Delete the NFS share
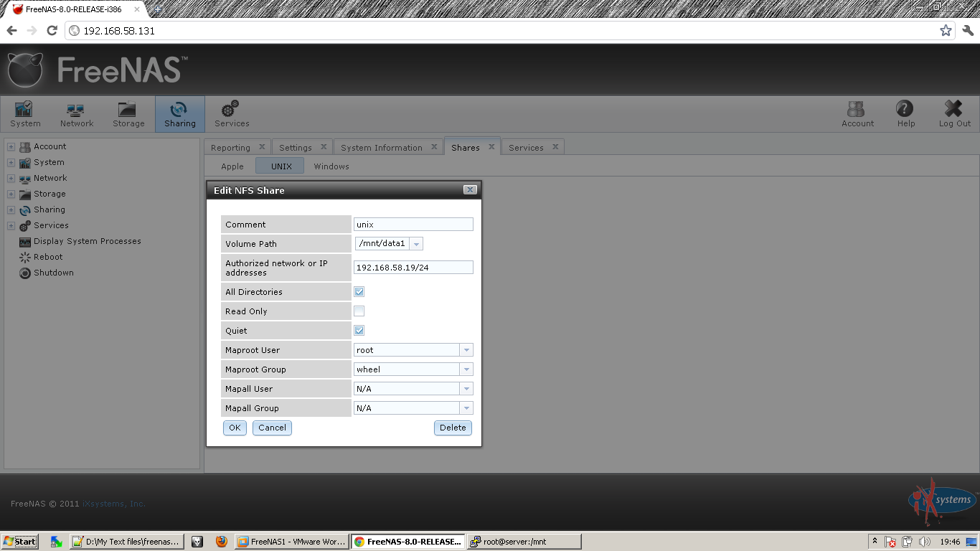 point(453,428)
